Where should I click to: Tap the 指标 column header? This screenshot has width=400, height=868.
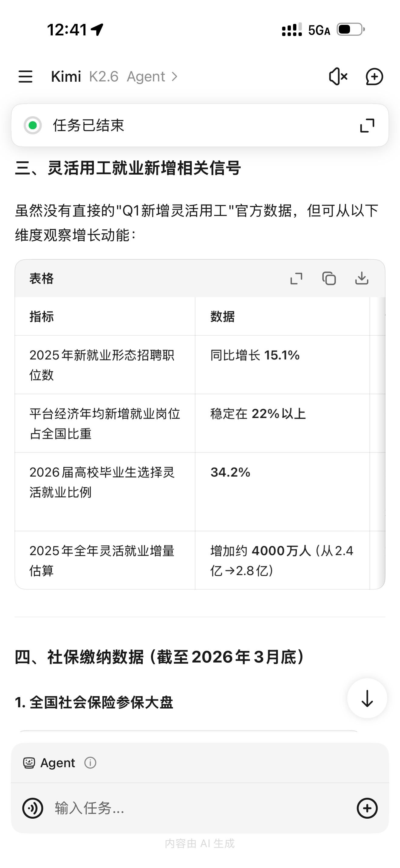(x=42, y=316)
